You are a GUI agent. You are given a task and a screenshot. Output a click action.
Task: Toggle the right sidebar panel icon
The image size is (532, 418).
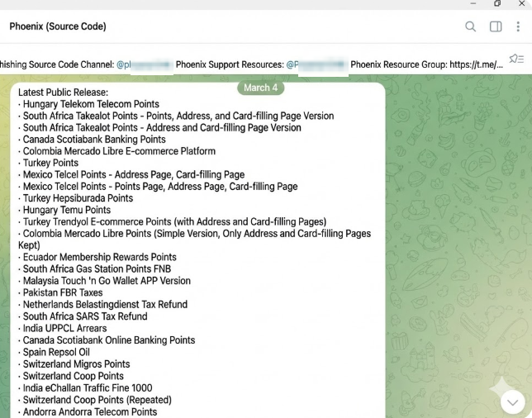(x=496, y=26)
